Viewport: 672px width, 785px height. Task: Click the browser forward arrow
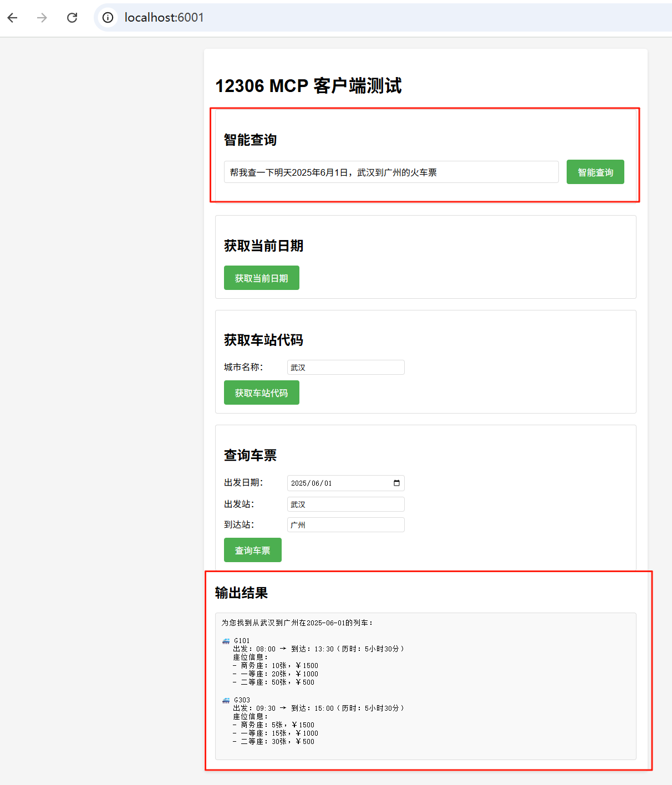pos(42,18)
